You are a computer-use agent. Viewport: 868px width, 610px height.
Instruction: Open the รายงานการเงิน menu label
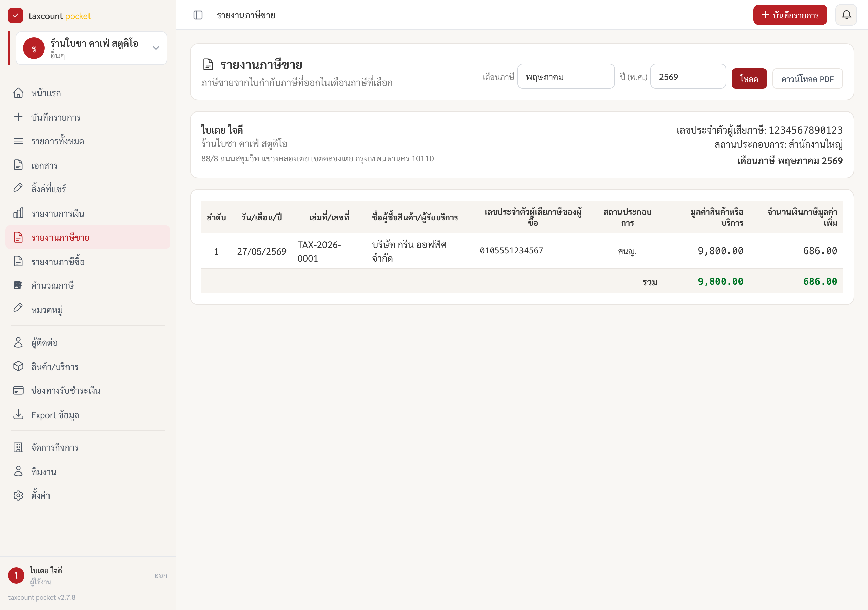(58, 214)
